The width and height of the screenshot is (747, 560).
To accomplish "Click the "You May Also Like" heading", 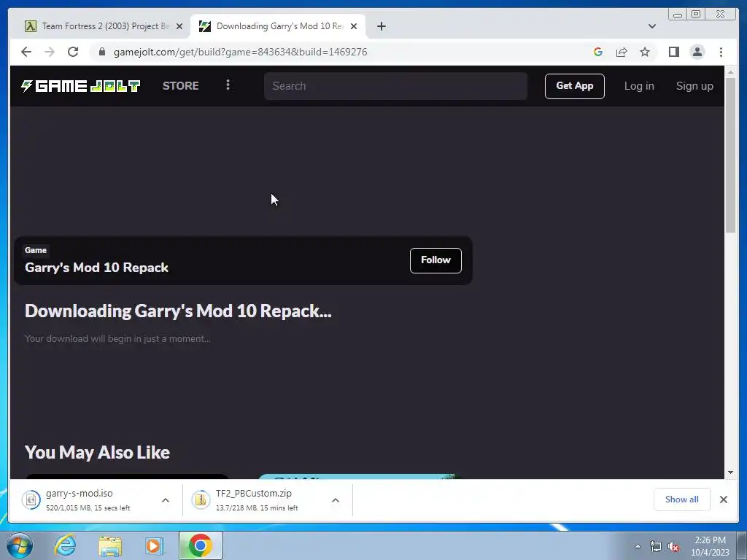I will tap(97, 452).
